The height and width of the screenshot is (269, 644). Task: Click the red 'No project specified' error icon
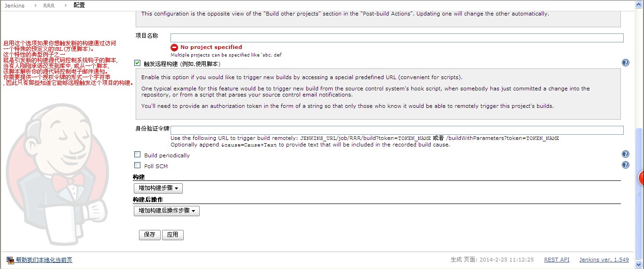click(x=174, y=47)
